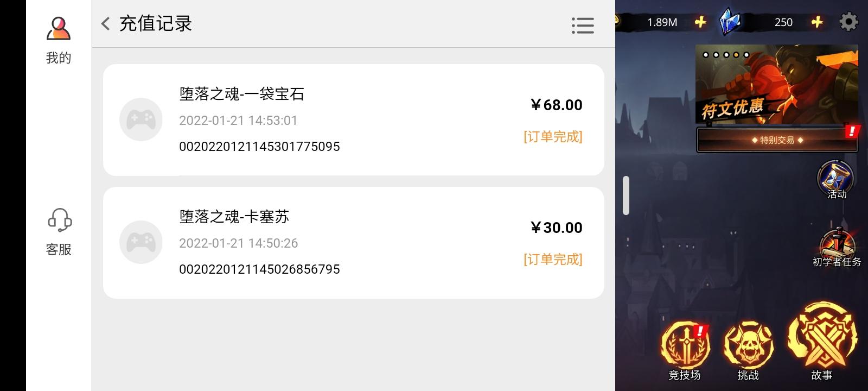The image size is (868, 391).
Task: Open the 活动 events hourglass icon
Action: click(836, 179)
